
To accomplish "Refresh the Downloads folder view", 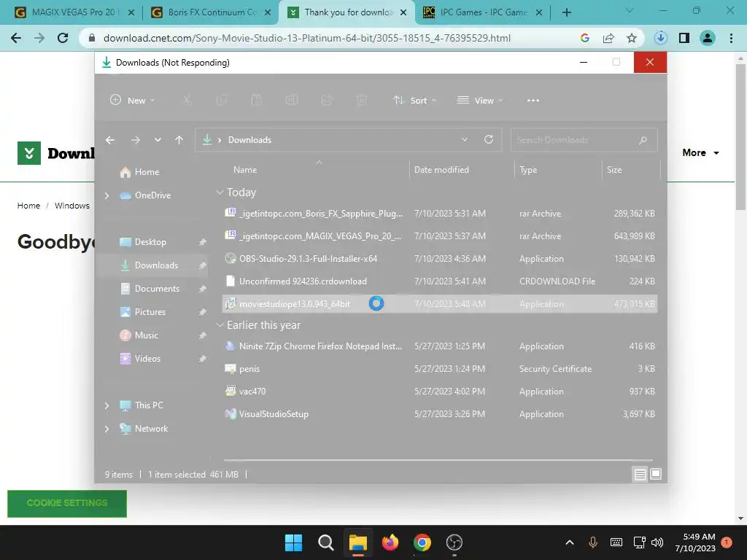I will click(x=489, y=139).
